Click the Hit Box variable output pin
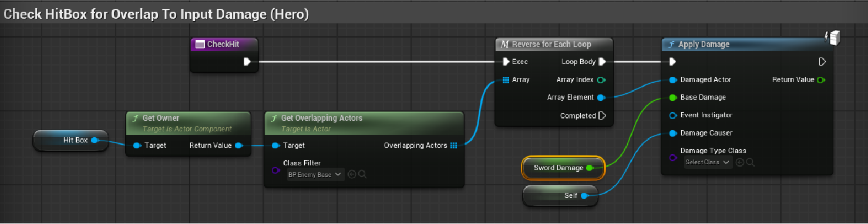 [95, 140]
